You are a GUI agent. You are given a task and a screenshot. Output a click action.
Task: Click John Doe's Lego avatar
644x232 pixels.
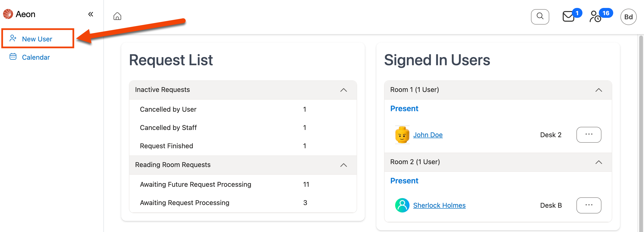[402, 135]
